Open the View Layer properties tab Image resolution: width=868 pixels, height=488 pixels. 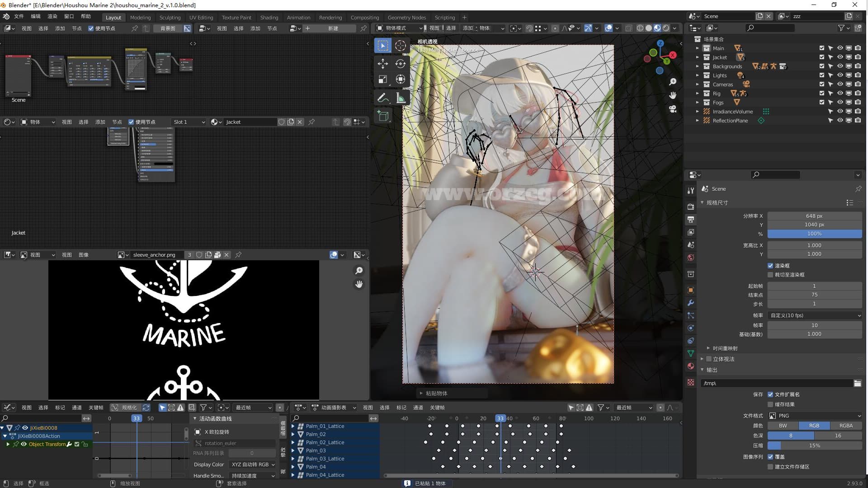(690, 232)
